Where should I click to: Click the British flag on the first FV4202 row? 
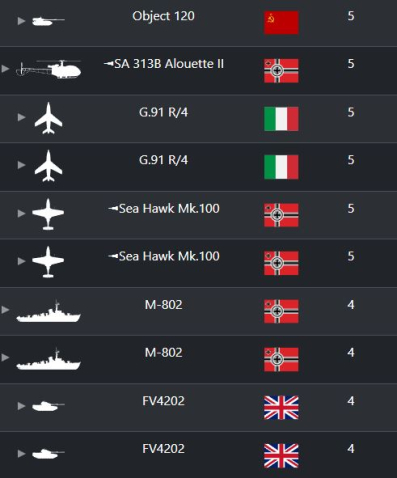281,408
